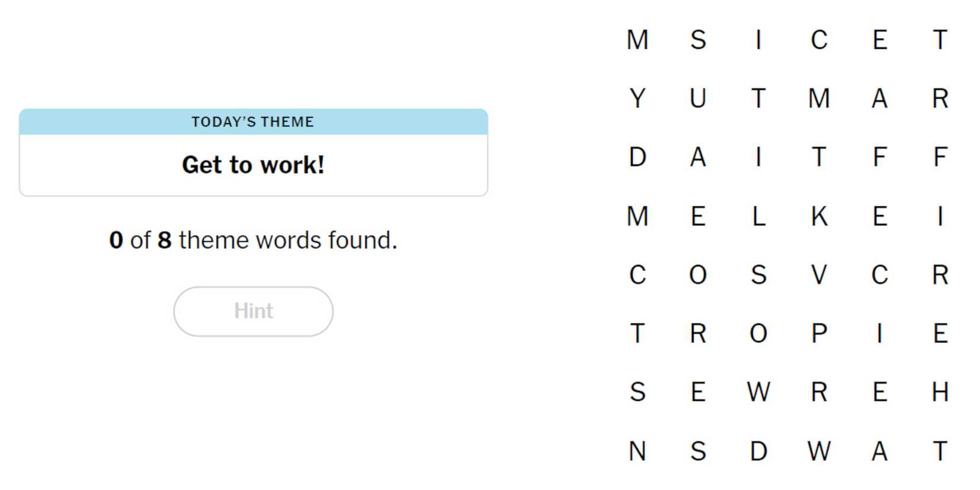Click the Today's Theme header bar
The image size is (980, 490).
(253, 122)
